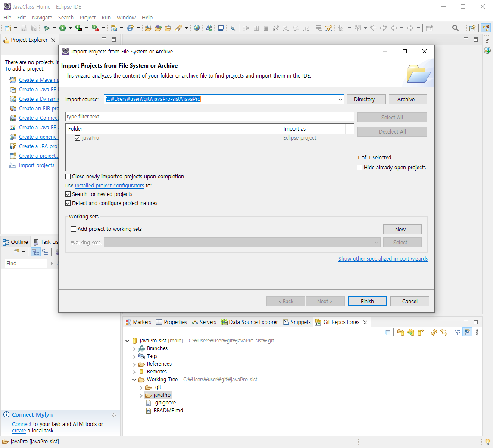
Task: Click Collapse All in Git Repositories view
Action: click(388, 332)
